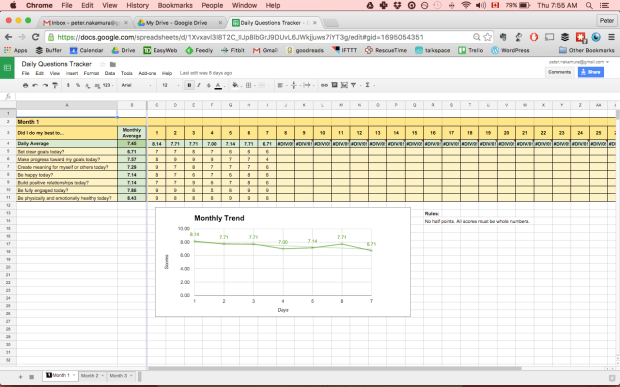Open the Chrome hamburger menu
The height and width of the screenshot is (387, 620).
(x=611, y=37)
